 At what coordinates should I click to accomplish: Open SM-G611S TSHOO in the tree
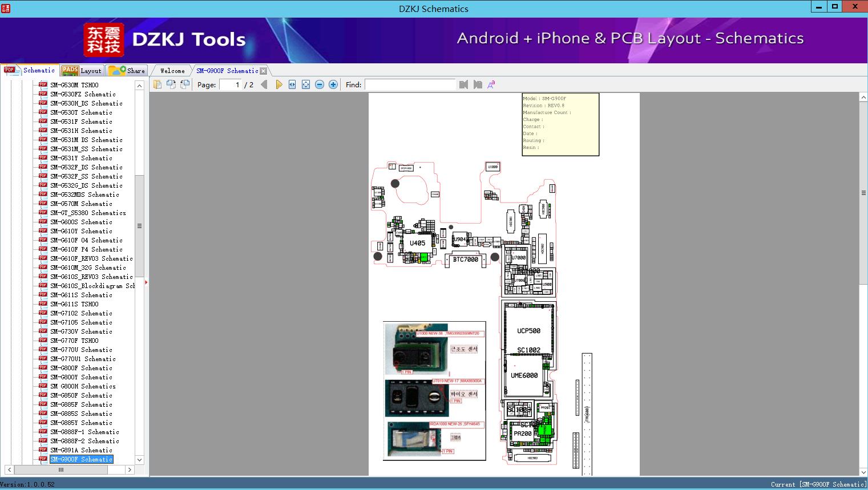[x=74, y=304]
